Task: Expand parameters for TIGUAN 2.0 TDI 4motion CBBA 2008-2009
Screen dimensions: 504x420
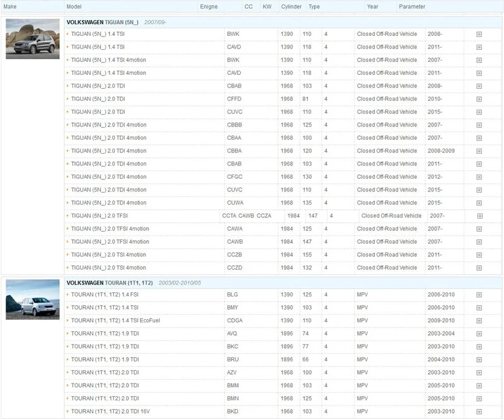Action: (479, 151)
